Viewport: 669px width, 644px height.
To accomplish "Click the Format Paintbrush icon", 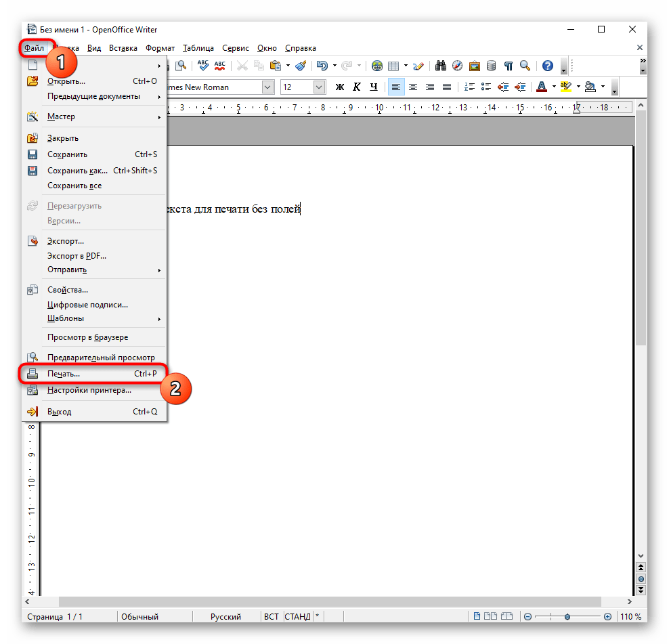I will (301, 66).
